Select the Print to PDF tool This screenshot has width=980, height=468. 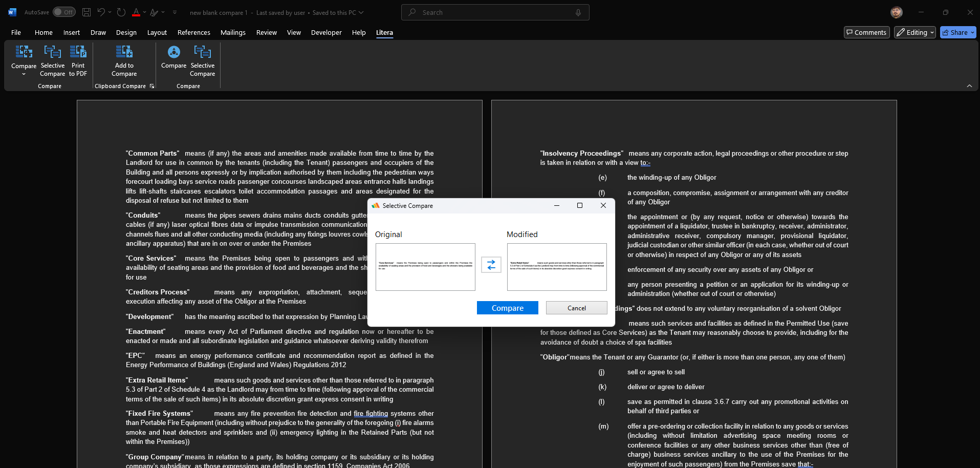click(x=78, y=60)
